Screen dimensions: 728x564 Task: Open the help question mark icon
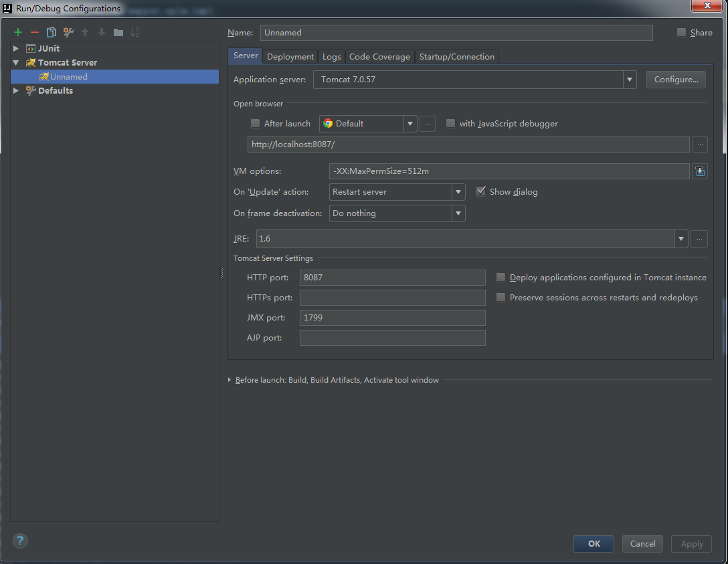click(x=20, y=541)
